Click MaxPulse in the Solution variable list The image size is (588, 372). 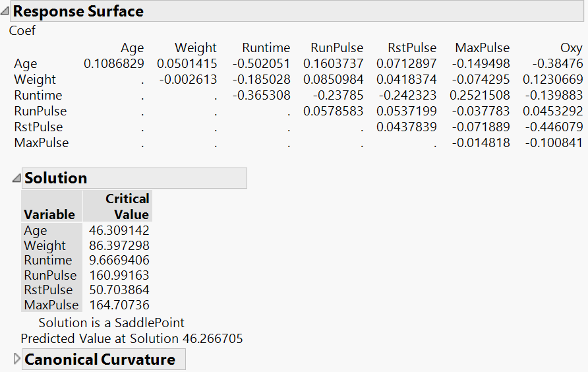click(51, 305)
